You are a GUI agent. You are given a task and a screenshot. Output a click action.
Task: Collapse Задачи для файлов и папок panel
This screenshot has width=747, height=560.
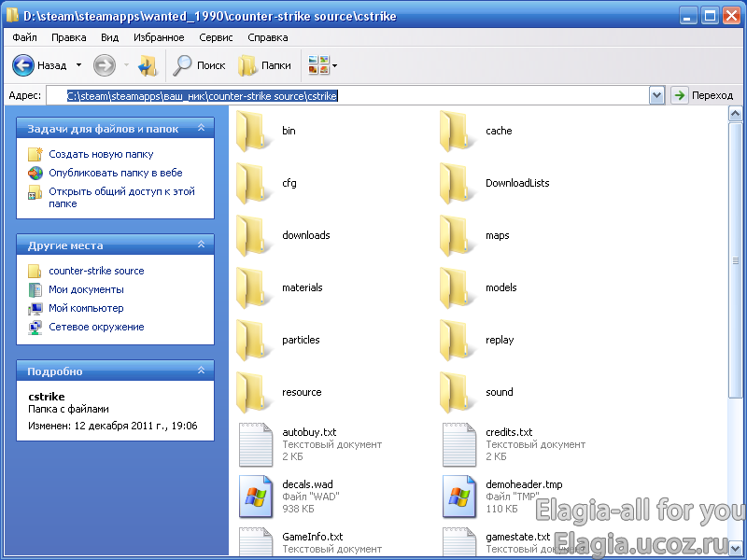click(x=201, y=128)
